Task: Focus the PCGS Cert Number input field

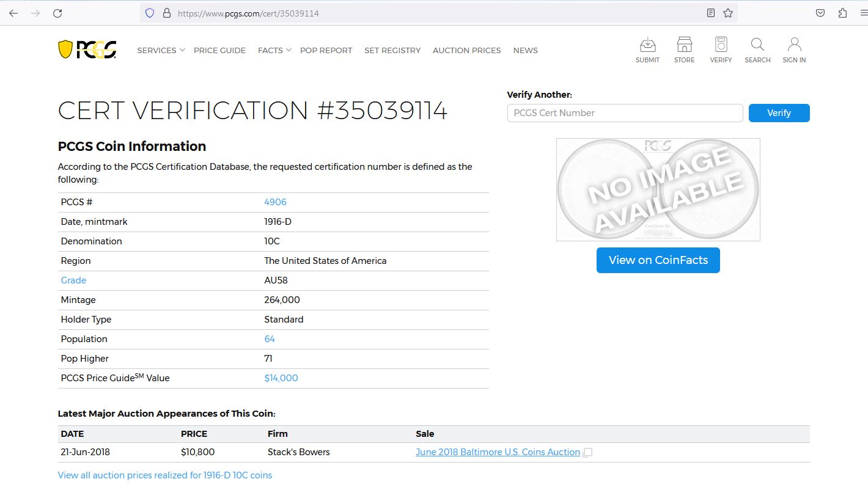Action: [x=625, y=113]
